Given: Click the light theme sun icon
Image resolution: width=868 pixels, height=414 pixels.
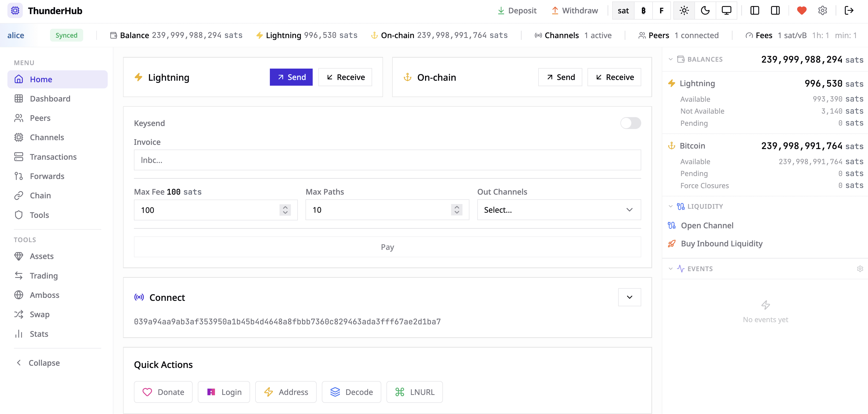Looking at the screenshot, I should 684,10.
